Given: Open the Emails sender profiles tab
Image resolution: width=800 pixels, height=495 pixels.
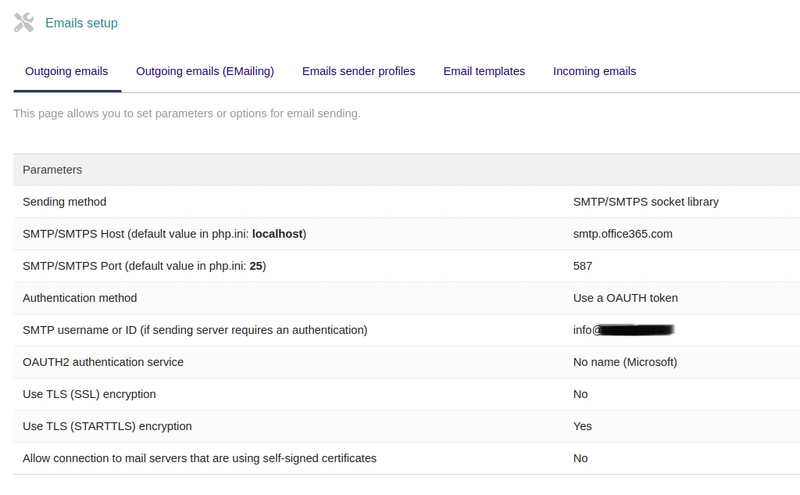Looking at the screenshot, I should [x=358, y=71].
